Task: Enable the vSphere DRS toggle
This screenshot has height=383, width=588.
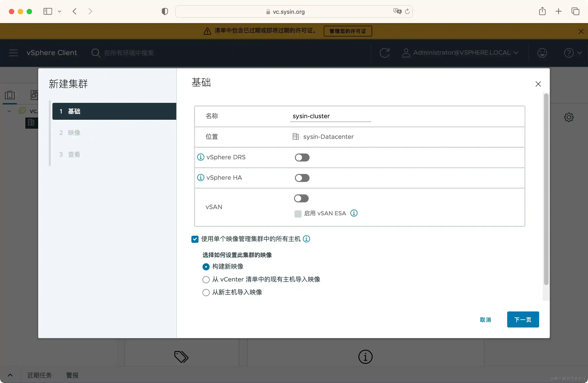Action: click(302, 158)
